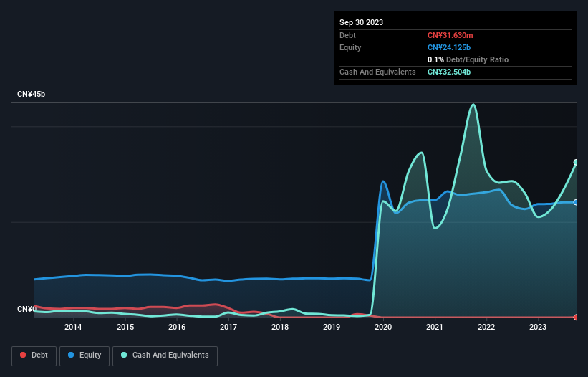Click Cash And Equivalents label in tooltip
This screenshot has width=588, height=377.
tap(377, 72)
